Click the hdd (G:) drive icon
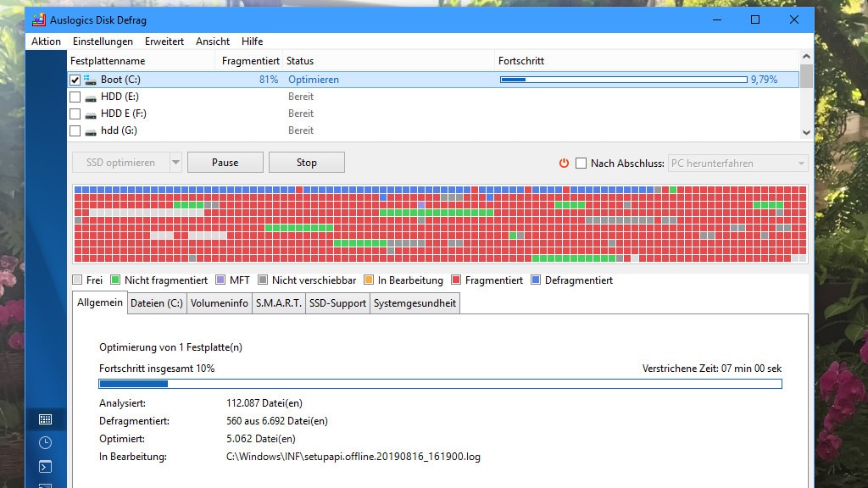 pyautogui.click(x=90, y=131)
